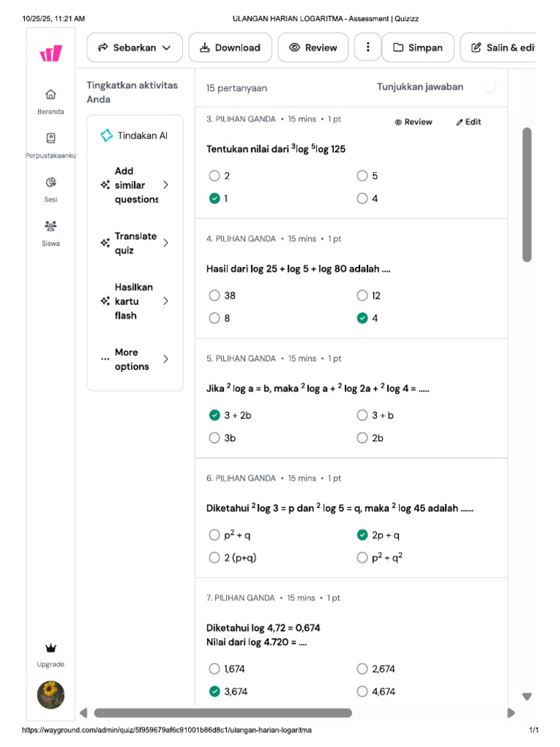The height and width of the screenshot is (747, 560).
Task: Click the '7. PILIHAN GANDA' label
Action: click(241, 598)
